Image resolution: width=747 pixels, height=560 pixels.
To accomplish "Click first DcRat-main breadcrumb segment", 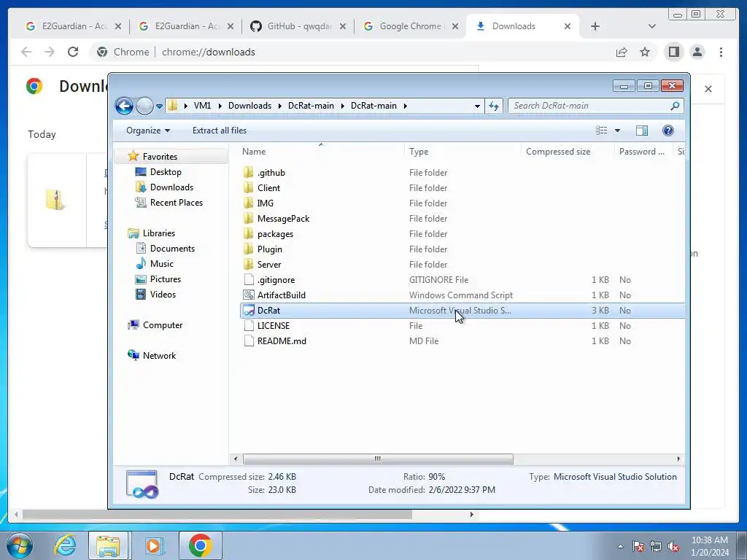I will 311,106.
